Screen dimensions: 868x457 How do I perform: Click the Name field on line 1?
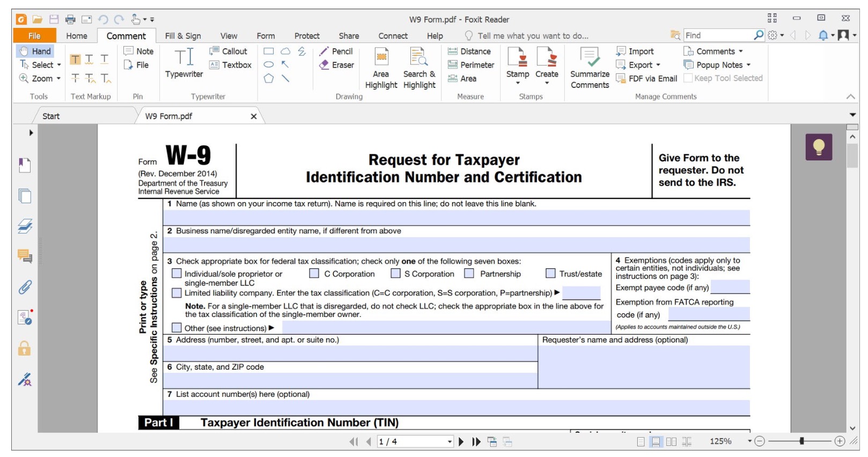click(456, 217)
